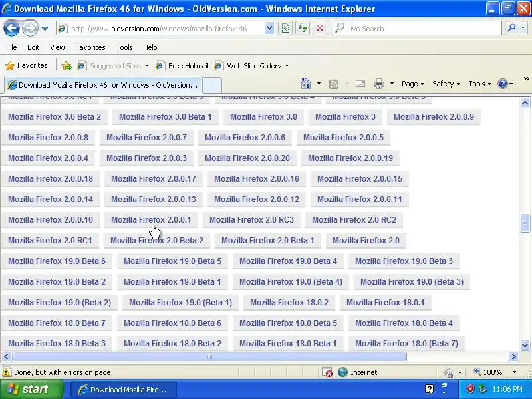This screenshot has width=532, height=399.
Task: Open the Windows start button
Action: (x=31, y=389)
